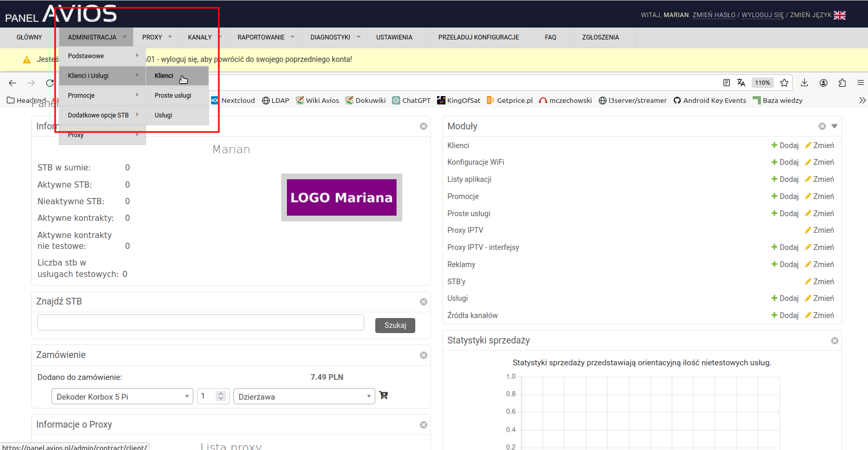
Task: Click the shopping cart icon in Zamówienie
Action: (384, 395)
